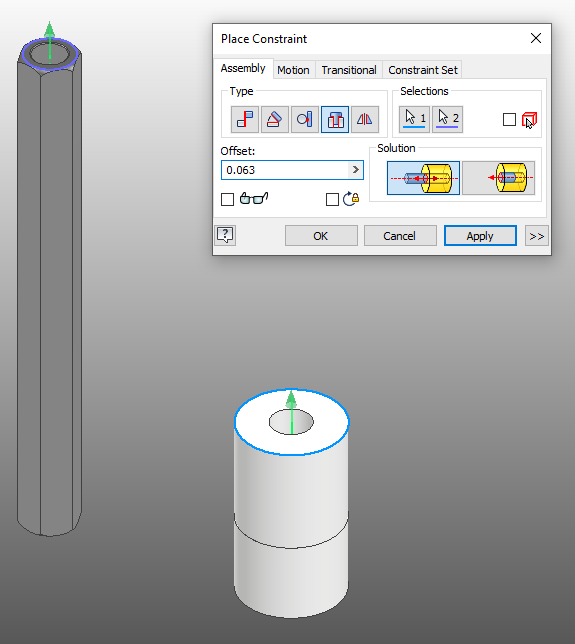Switch to the Constraint Set tab

[x=423, y=70]
